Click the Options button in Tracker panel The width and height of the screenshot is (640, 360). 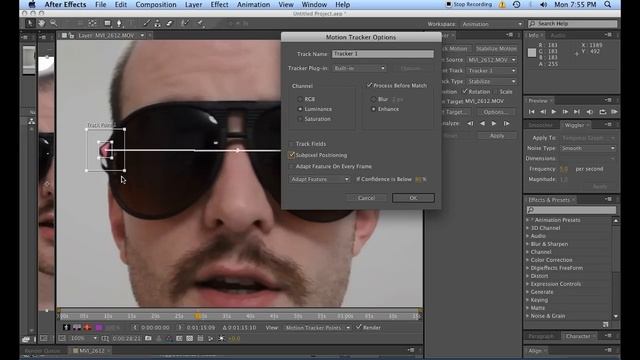click(x=495, y=112)
